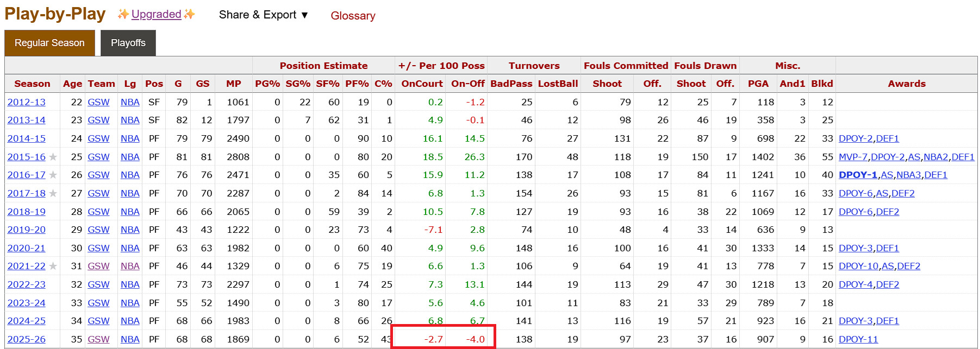980x349 pixels.
Task: Click the star icon beside 2017-18 season
Action: click(53, 193)
